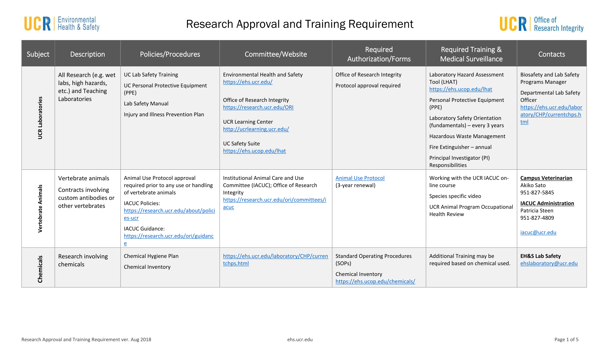Open the Chemical Hygiene Plan CHP website link
Screen dimensions: 600x364
pyautogui.click(x=275, y=256)
